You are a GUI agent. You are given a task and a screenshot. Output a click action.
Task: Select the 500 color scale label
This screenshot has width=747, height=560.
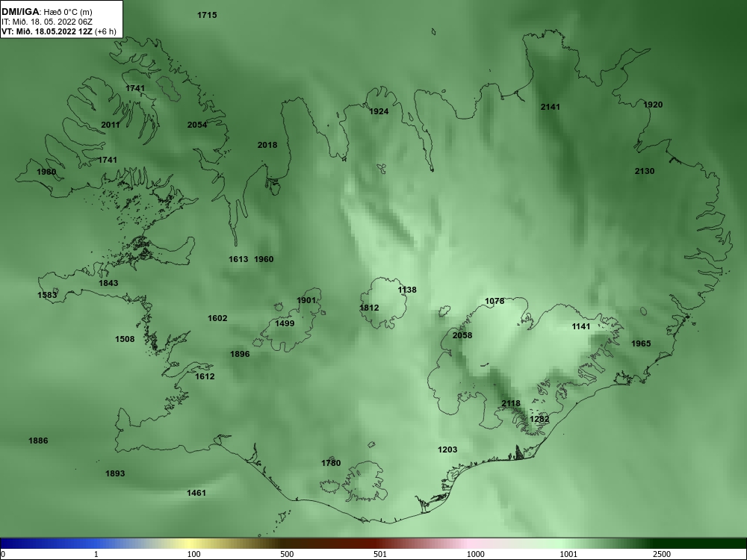coord(287,554)
